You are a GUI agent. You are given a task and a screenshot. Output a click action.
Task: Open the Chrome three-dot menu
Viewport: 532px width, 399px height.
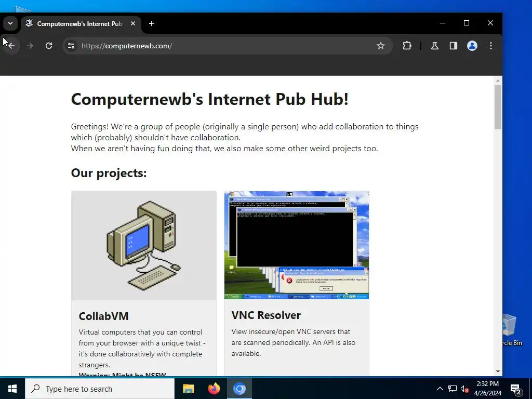click(490, 46)
